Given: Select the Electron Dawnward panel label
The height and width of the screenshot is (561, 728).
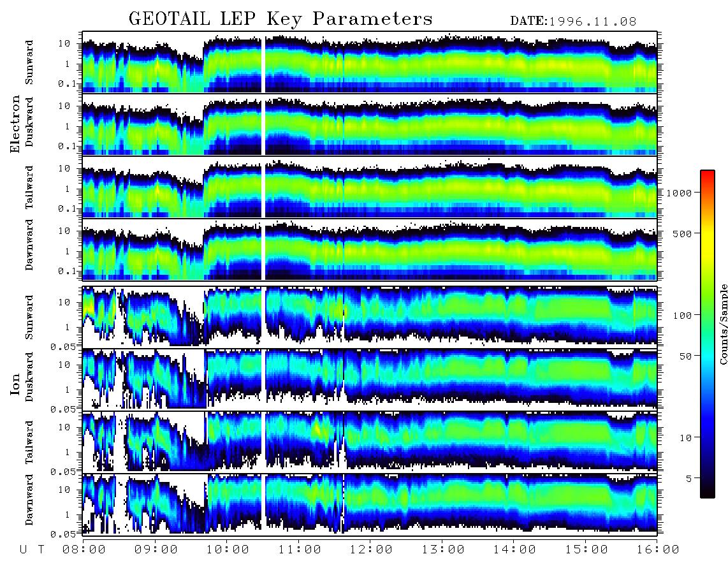Looking at the screenshot, I should tap(29, 245).
